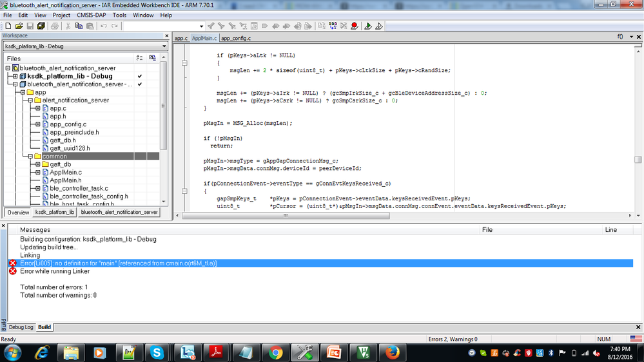Toggle the checkmark on ksdk_platform_lib - Debug row

[140, 76]
